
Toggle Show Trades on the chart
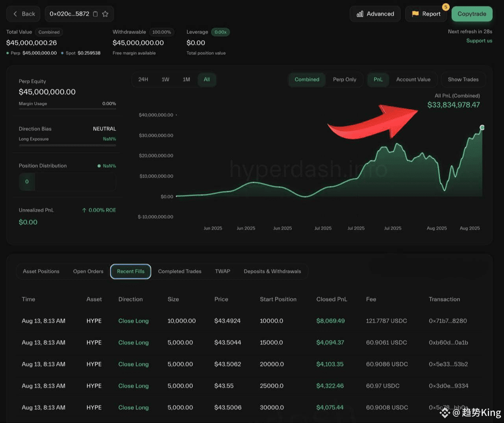tap(463, 79)
